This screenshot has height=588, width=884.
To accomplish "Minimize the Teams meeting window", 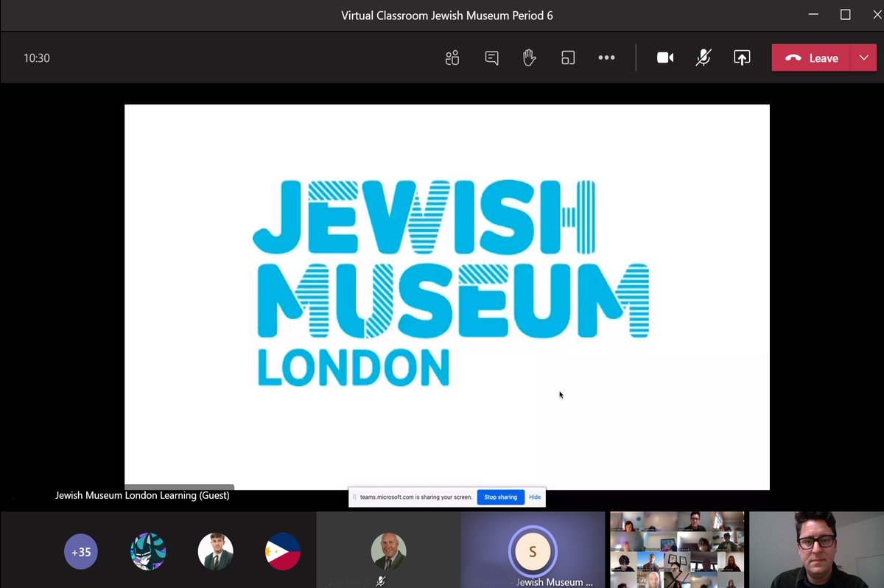I will (813, 15).
